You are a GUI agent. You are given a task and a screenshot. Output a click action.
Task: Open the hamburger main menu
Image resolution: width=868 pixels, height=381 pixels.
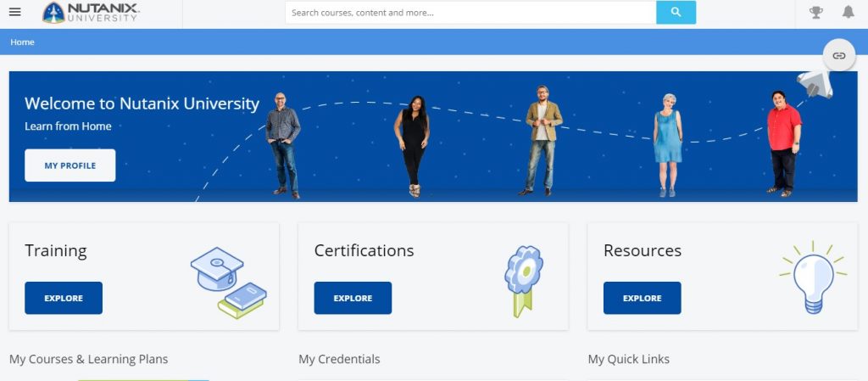point(15,12)
